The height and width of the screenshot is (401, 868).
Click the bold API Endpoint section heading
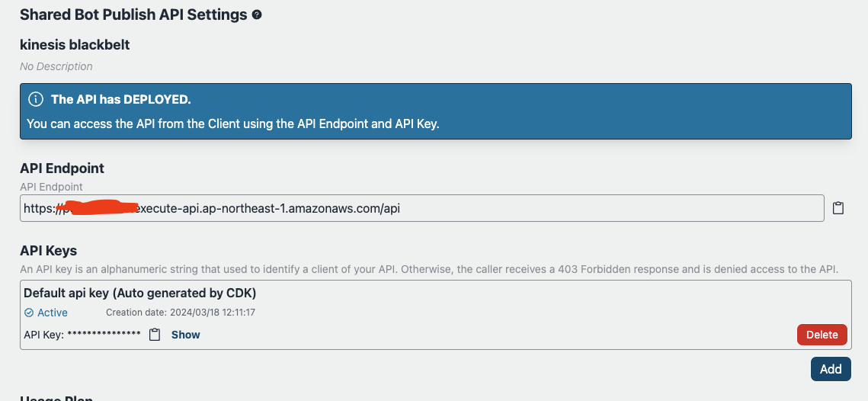(62, 168)
